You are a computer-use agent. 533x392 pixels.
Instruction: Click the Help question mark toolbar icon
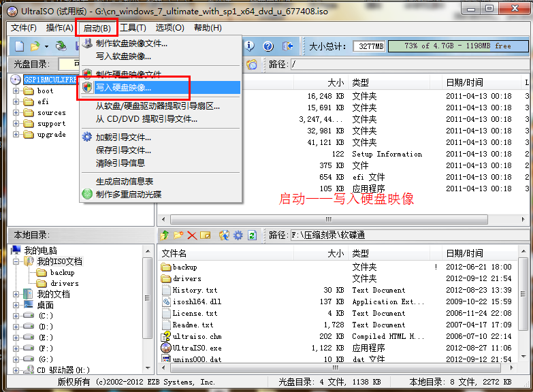268,46
